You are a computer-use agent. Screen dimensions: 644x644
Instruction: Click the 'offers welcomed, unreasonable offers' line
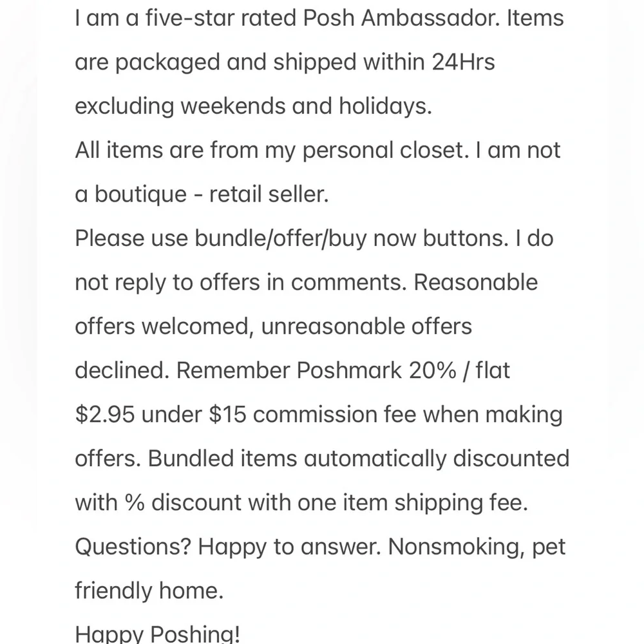pyautogui.click(x=274, y=326)
